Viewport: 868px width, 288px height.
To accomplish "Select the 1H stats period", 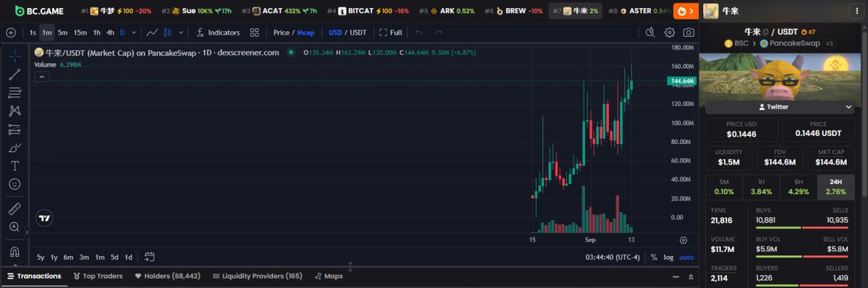I will pyautogui.click(x=761, y=187).
